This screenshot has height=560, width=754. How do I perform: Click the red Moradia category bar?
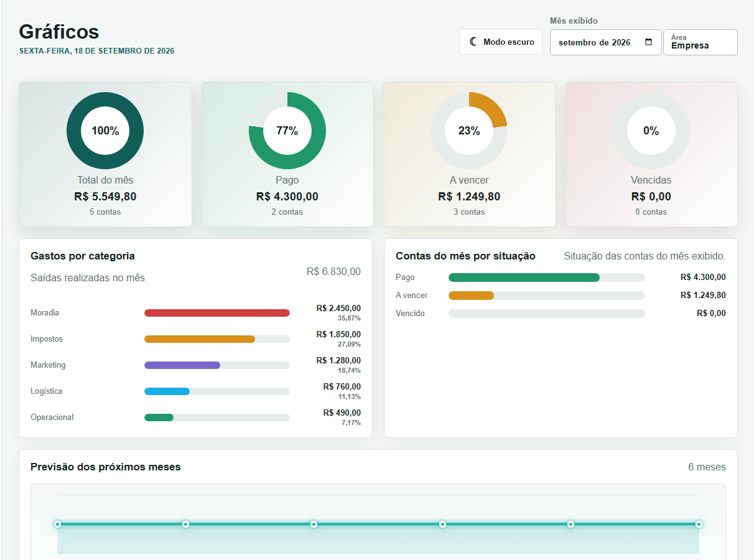[217, 313]
